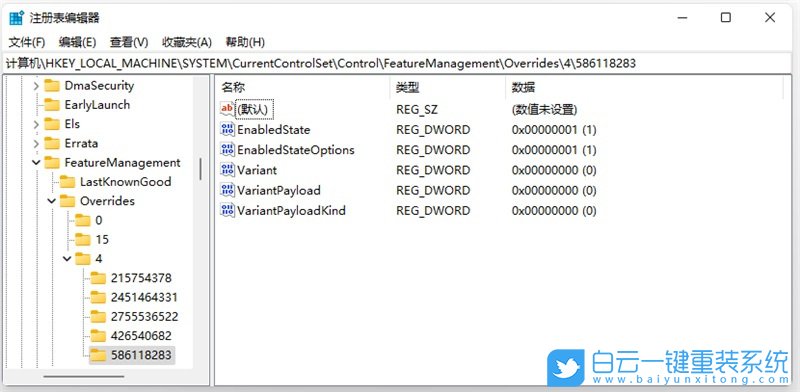This screenshot has width=800, height=392.
Task: Select the LastKnownGood tree entry
Action: tap(126, 182)
